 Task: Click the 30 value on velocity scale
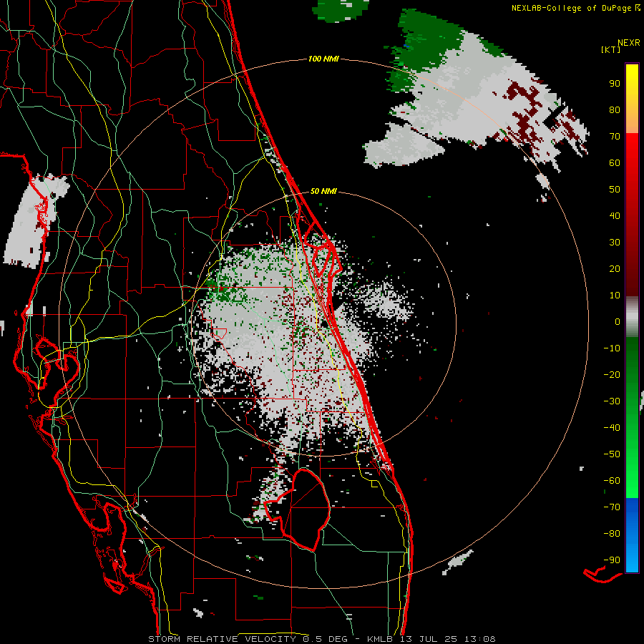[615, 243]
